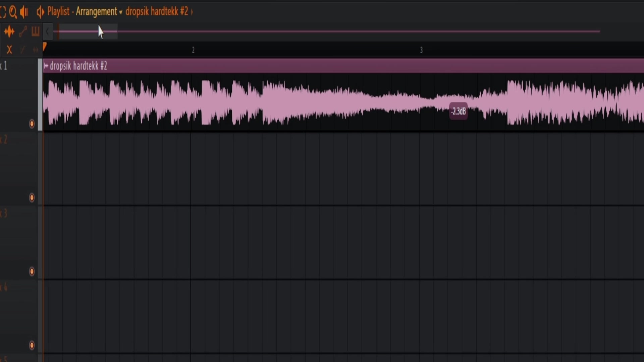The image size is (644, 362).
Task: Click the dropsik hardtekk #2 breadcrumb in title
Action: pos(157,12)
